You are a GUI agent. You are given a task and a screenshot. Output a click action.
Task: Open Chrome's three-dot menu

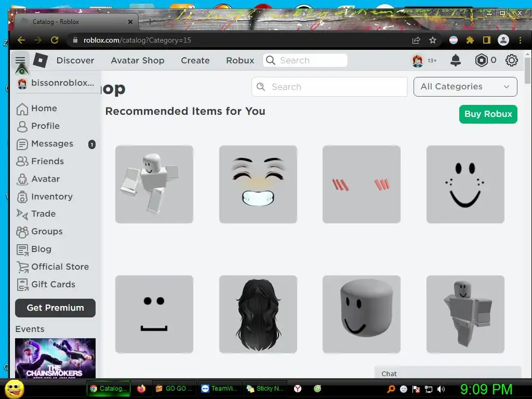pos(520,41)
